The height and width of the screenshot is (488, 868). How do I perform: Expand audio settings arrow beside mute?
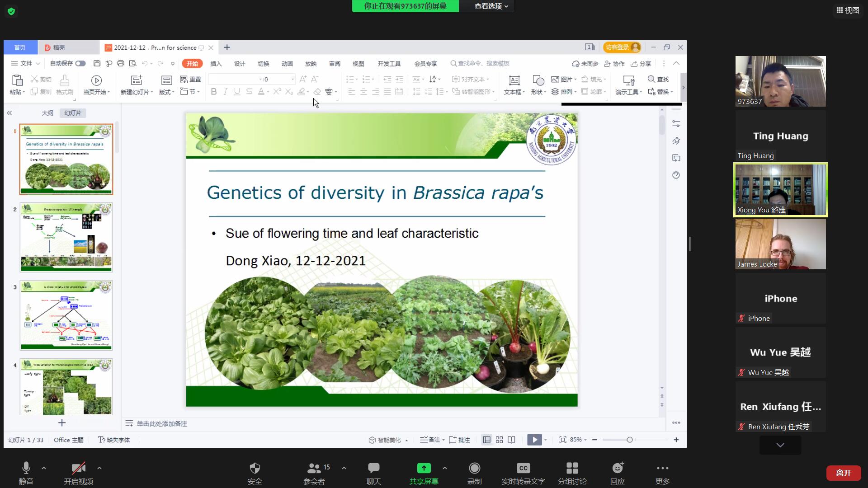(x=44, y=468)
